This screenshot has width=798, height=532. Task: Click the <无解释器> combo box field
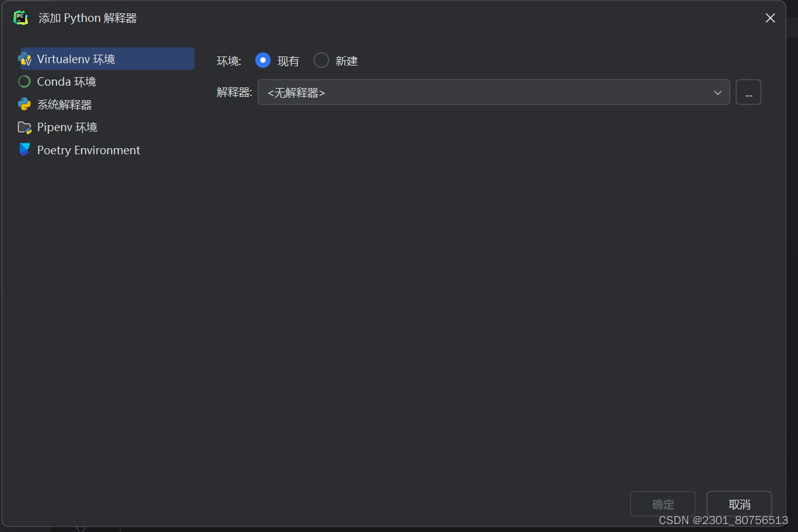[494, 92]
